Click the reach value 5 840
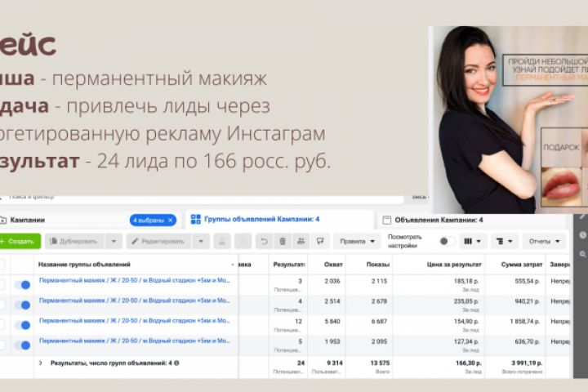Screen dimensions: 588x392 coord(332,322)
